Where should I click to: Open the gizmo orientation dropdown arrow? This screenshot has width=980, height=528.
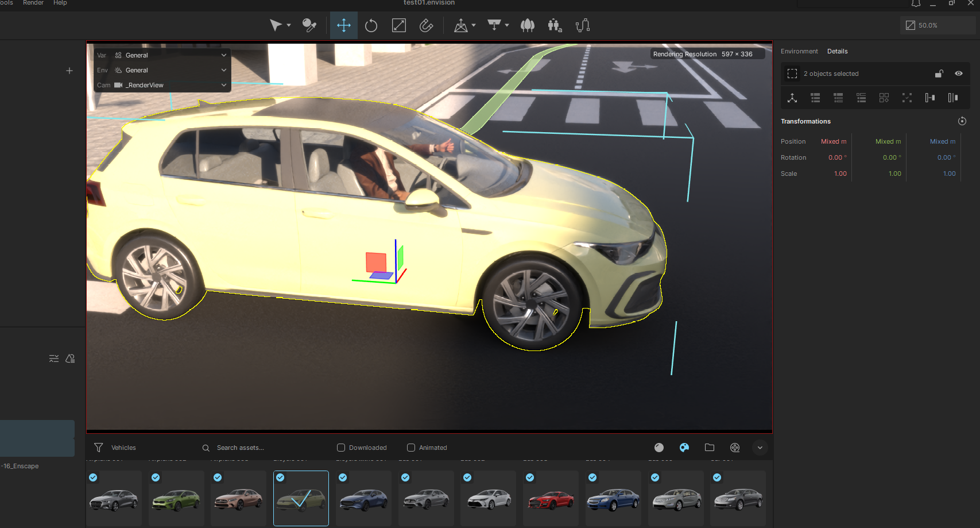tap(474, 25)
